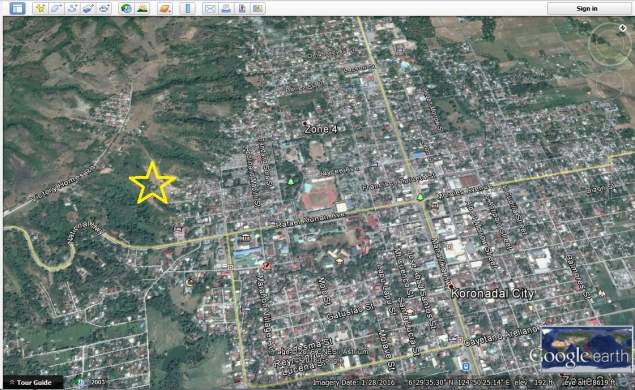Click the Print icon
Viewport: 635px width, 390px height.
[226, 8]
